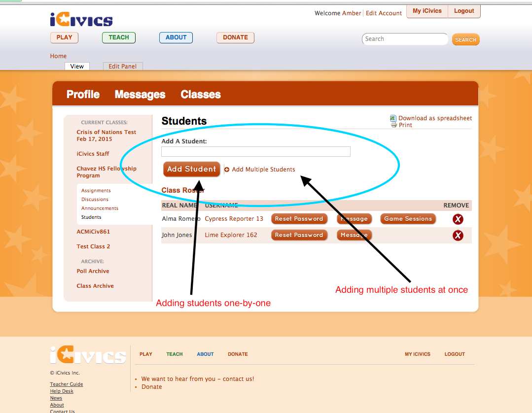Click the footer My iCivics link

[x=417, y=354]
